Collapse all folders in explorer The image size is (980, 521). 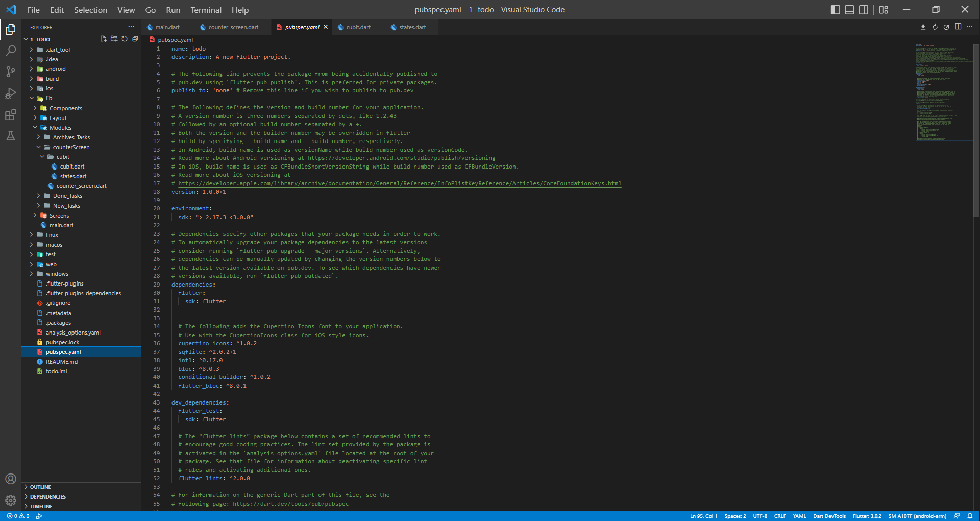tap(135, 39)
